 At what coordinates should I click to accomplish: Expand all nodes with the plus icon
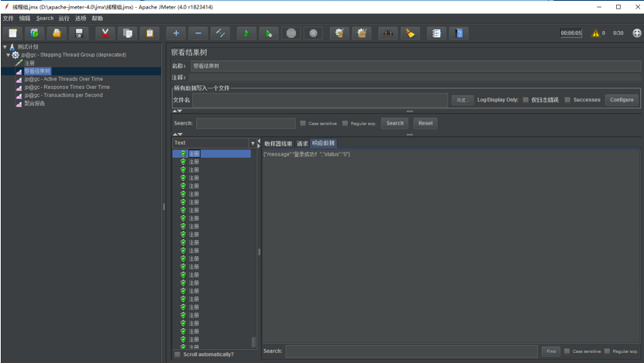pyautogui.click(x=176, y=33)
